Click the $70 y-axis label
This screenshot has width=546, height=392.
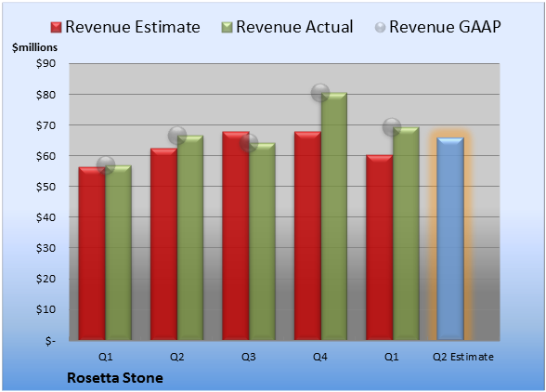coord(45,125)
